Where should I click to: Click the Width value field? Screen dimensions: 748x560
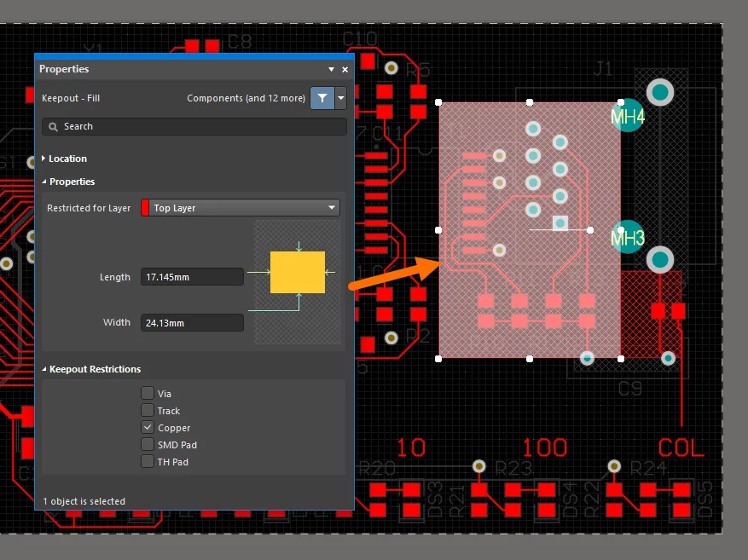click(192, 323)
